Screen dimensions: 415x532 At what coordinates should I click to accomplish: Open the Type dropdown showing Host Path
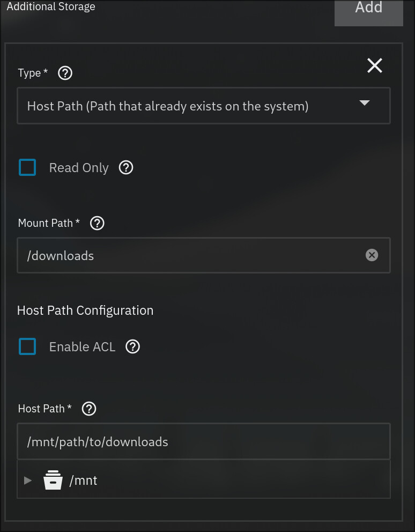pos(204,106)
